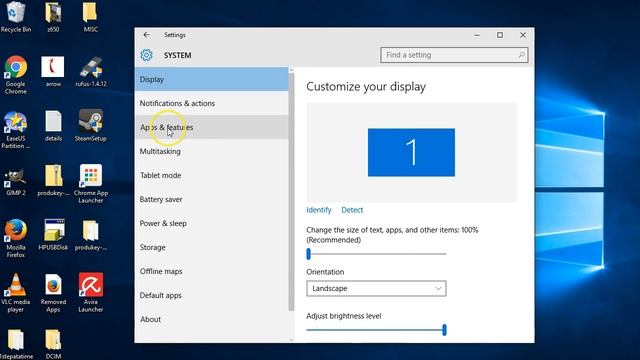This screenshot has height=360, width=640.
Task: Open Apps & features settings
Action: (211, 127)
